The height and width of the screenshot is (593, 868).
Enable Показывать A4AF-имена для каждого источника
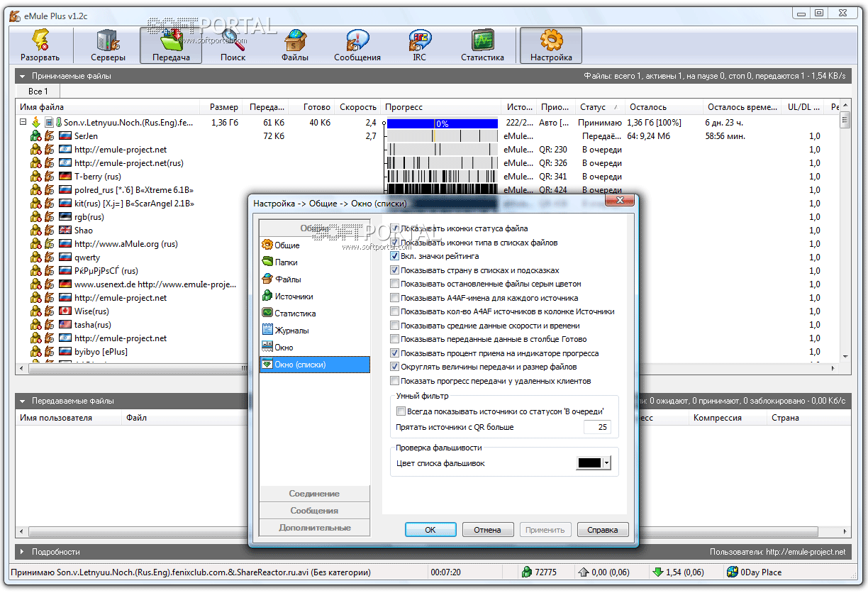coord(395,299)
